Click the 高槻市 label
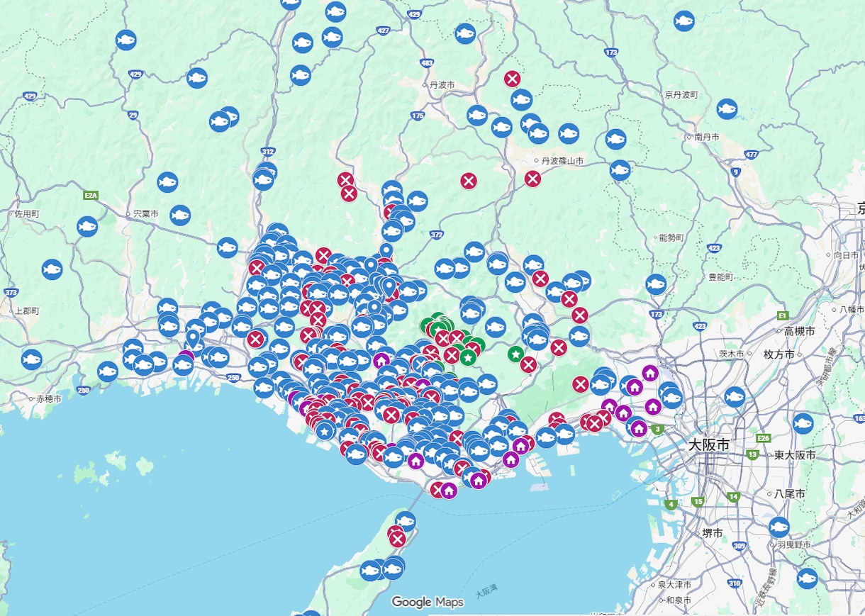This screenshot has width=865, height=616. click(798, 331)
